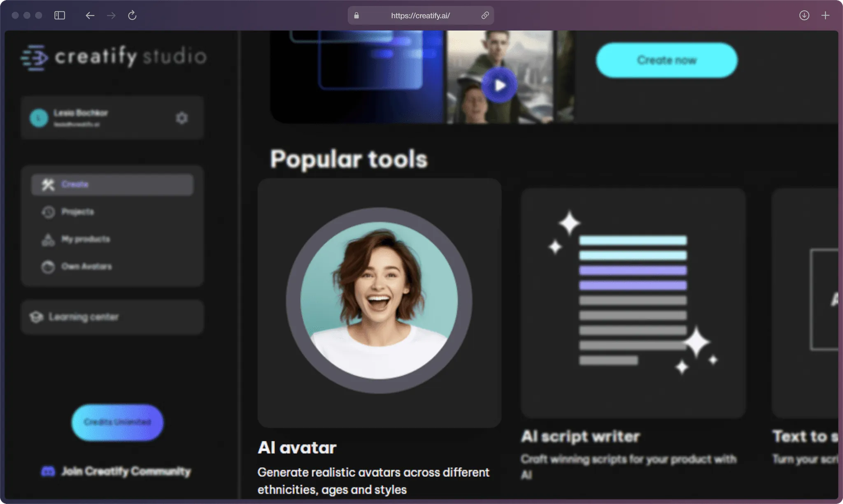Screen dimensions: 843x504
Task: Follow the Join Creatify Community link
Action: [x=116, y=471]
